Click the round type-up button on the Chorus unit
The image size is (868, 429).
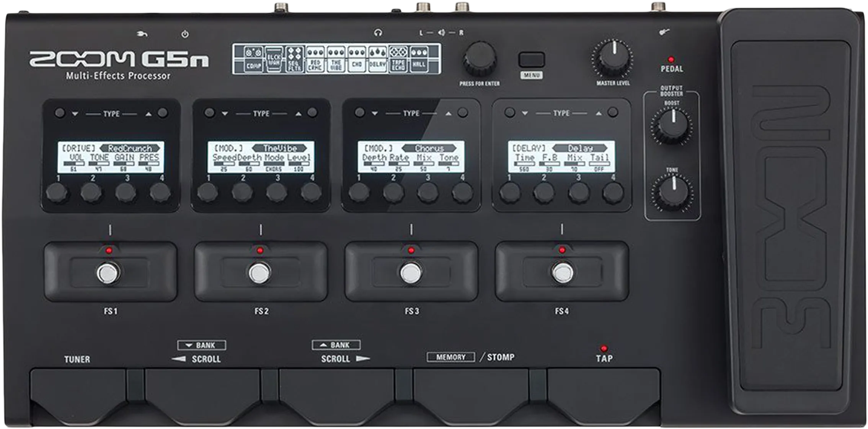[463, 112]
